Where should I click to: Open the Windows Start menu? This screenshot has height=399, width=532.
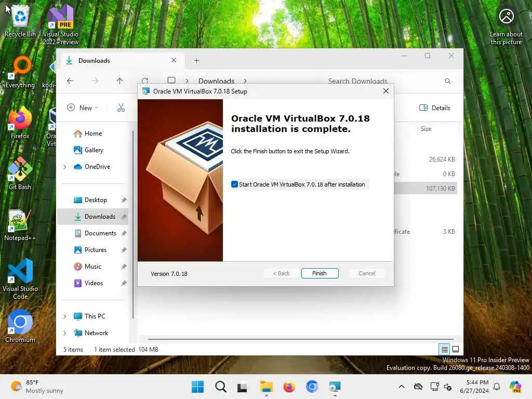[x=198, y=387]
